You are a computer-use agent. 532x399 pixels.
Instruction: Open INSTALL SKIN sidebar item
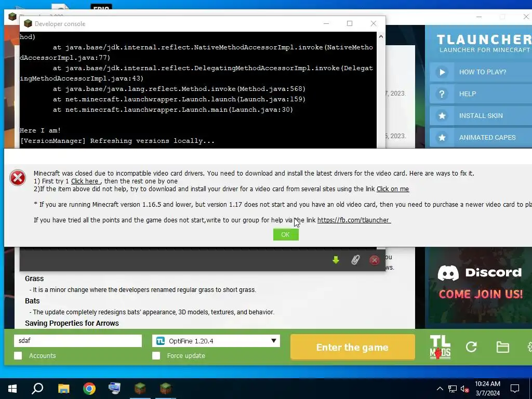481,116
